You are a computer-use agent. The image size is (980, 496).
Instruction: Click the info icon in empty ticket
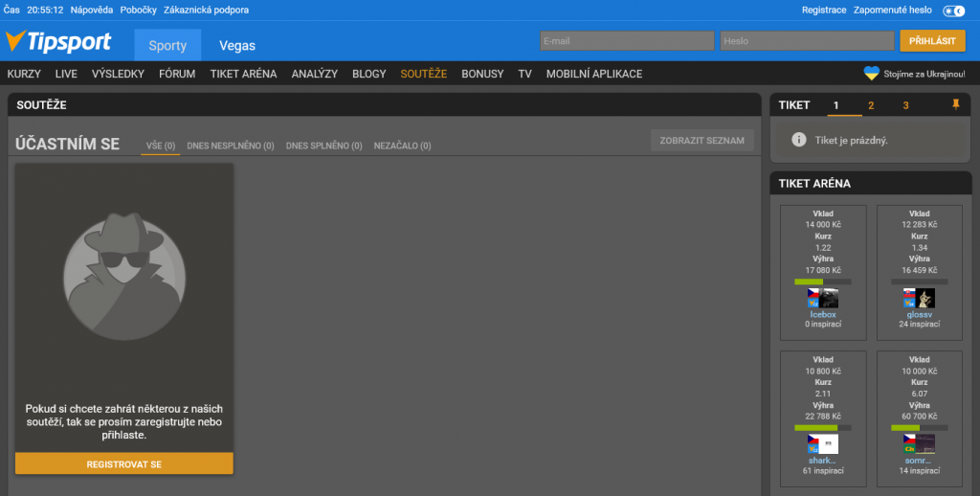coord(798,140)
